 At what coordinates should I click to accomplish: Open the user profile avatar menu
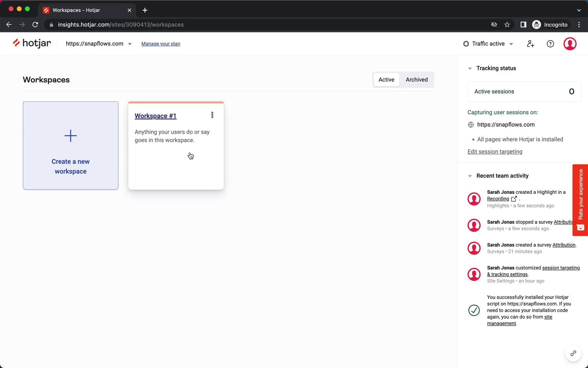(x=570, y=44)
